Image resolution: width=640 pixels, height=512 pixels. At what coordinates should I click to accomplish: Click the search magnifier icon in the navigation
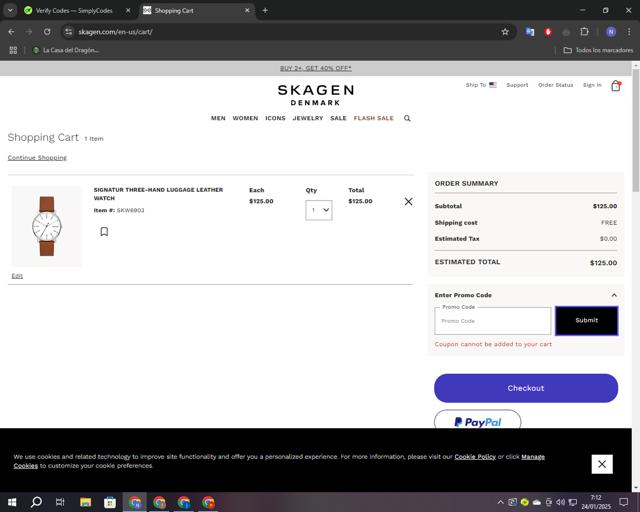click(407, 118)
